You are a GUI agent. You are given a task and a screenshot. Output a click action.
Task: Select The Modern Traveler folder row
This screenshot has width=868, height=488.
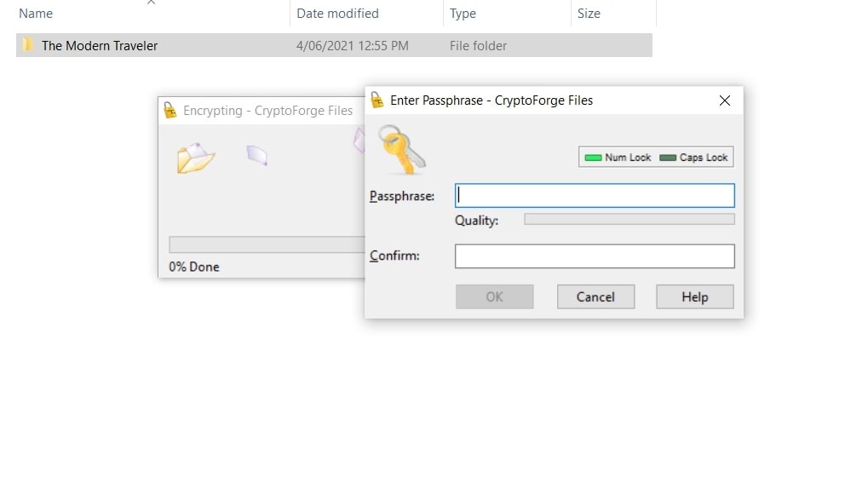tap(334, 45)
